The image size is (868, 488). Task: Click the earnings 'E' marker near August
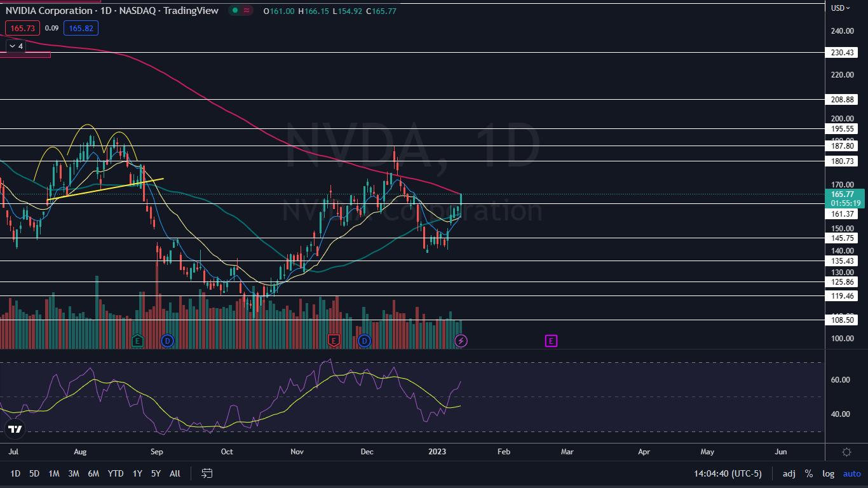point(137,341)
